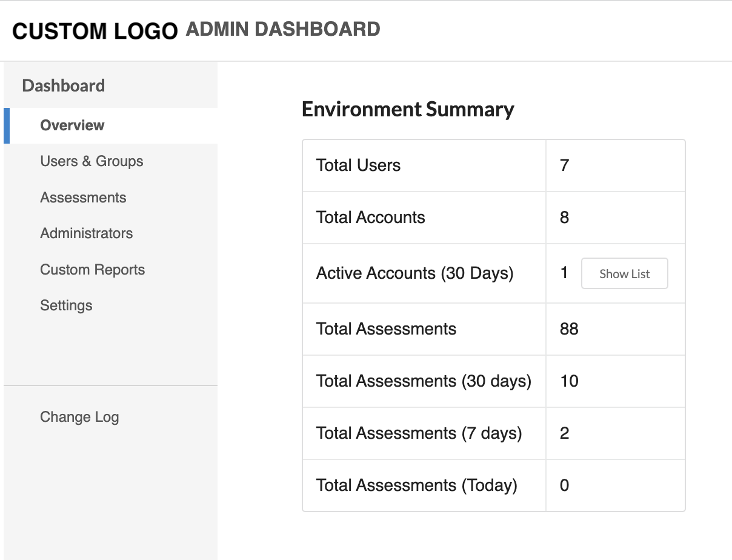Viewport: 732px width, 560px height.
Task: Select the Active Accounts (30 Days) label
Action: [414, 273]
